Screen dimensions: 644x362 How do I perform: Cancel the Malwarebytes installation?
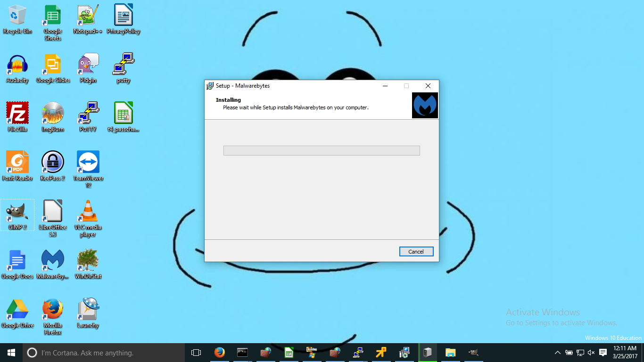coord(416,252)
